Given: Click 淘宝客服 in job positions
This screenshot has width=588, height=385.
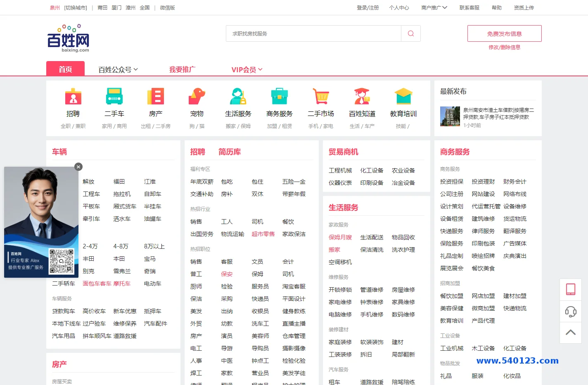Looking at the screenshot, I should pos(294,286).
